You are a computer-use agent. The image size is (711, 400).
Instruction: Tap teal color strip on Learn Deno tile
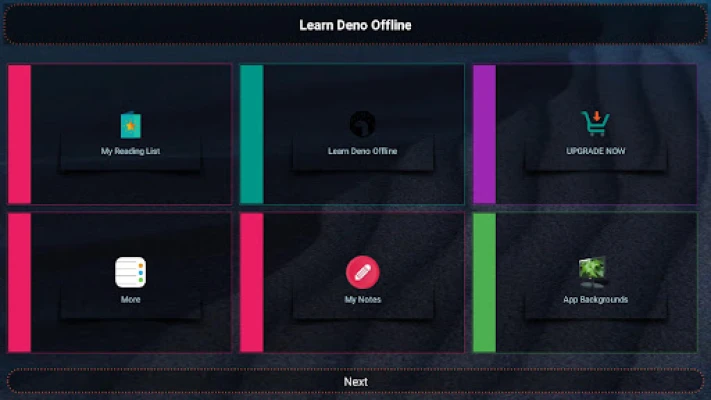pos(251,135)
